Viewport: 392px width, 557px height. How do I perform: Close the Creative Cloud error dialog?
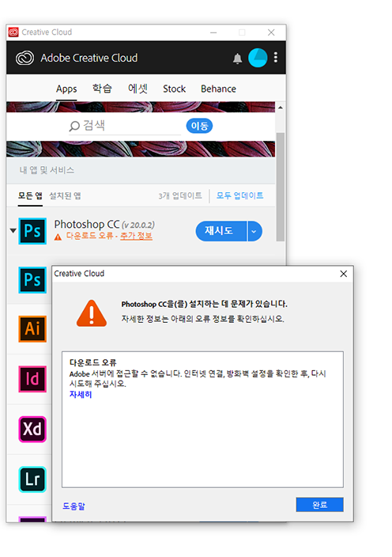click(344, 274)
